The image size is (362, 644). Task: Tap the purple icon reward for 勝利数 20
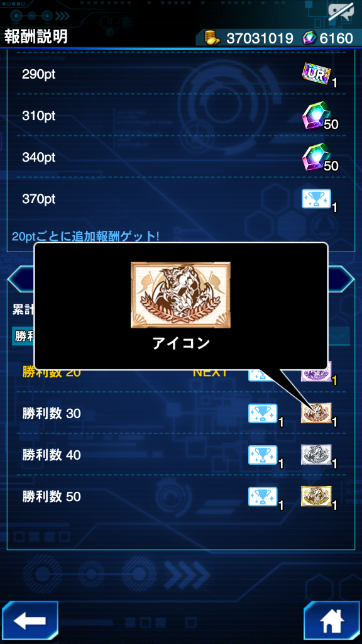(316, 374)
